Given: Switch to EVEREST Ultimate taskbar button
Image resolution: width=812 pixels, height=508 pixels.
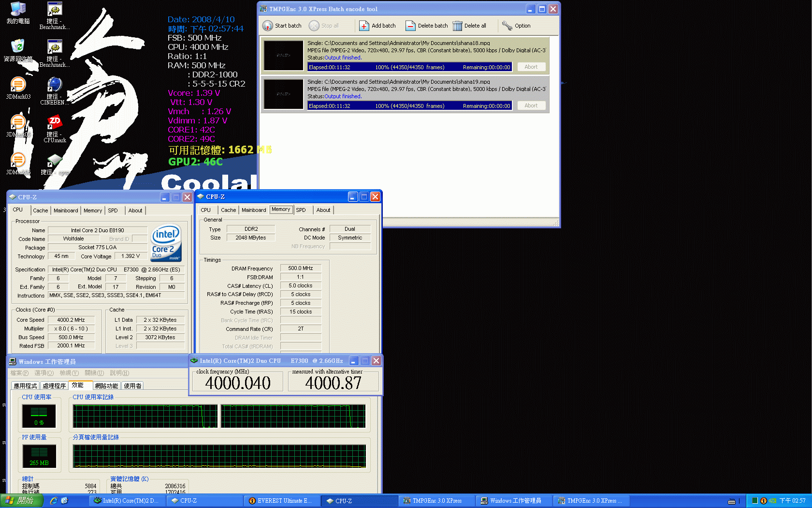Looking at the screenshot, I should click(x=281, y=501).
